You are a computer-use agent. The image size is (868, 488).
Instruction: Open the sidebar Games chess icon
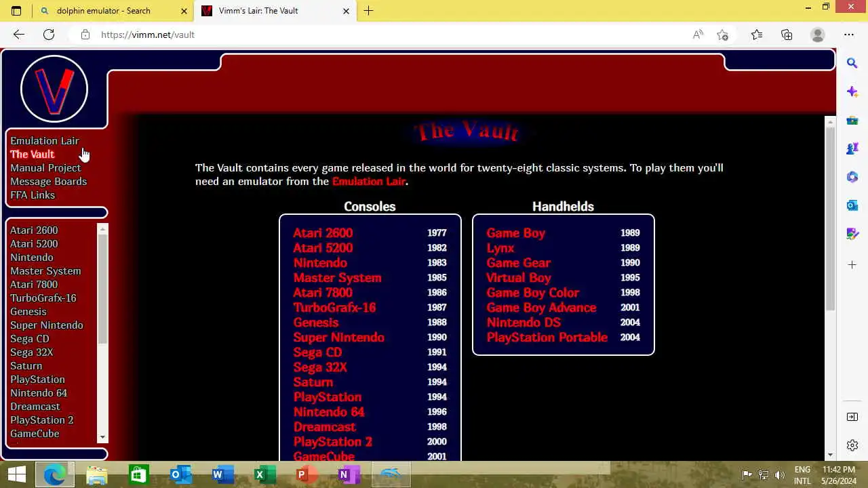852,148
